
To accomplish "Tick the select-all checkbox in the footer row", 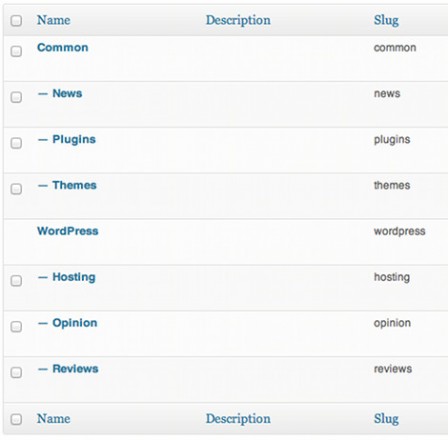I will pyautogui.click(x=16, y=419).
